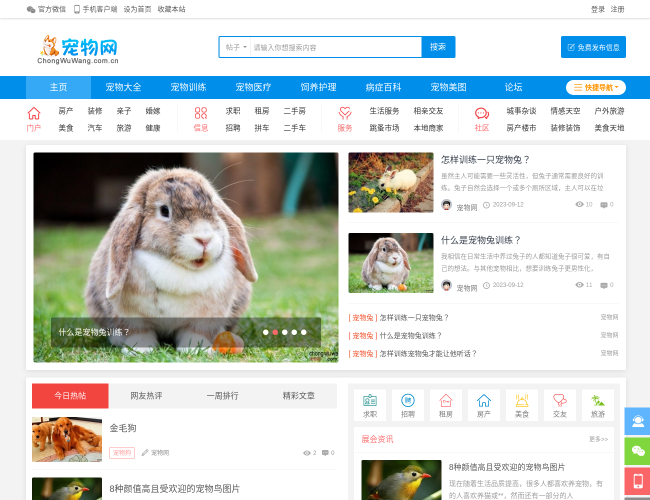
Task: Open the 房产 house icon tile
Action: point(484,405)
